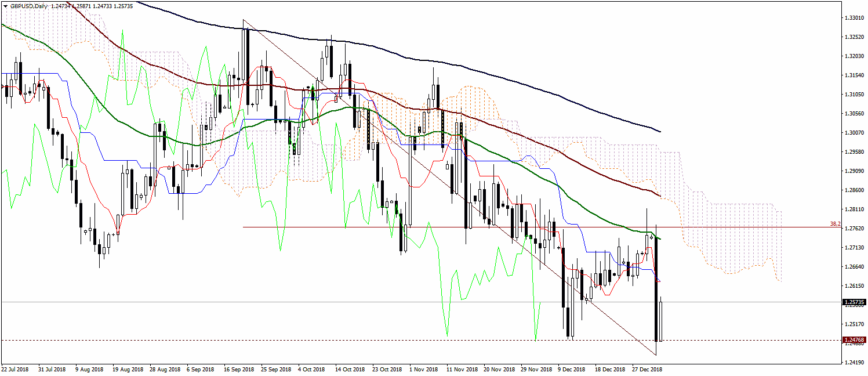Screen dimensions: 868x376
Task: Click the 18 Dec 2018 date label
Action: [x=611, y=369]
